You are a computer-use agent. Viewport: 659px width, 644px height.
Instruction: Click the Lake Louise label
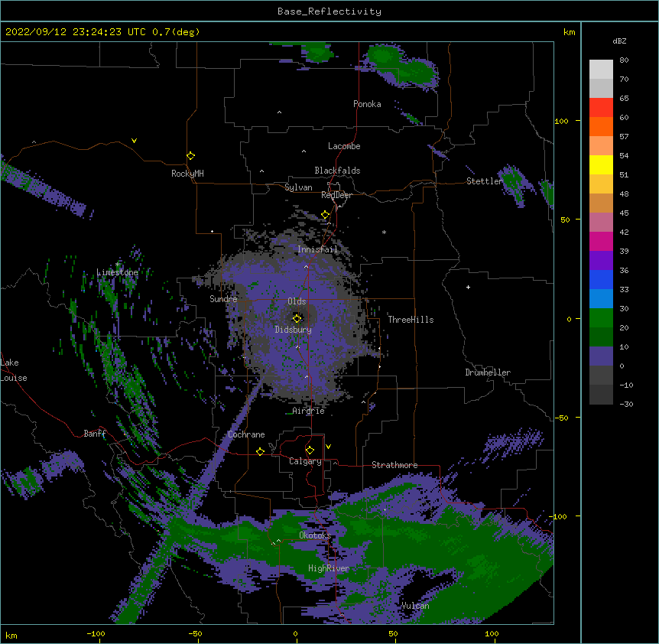pyautogui.click(x=14, y=370)
